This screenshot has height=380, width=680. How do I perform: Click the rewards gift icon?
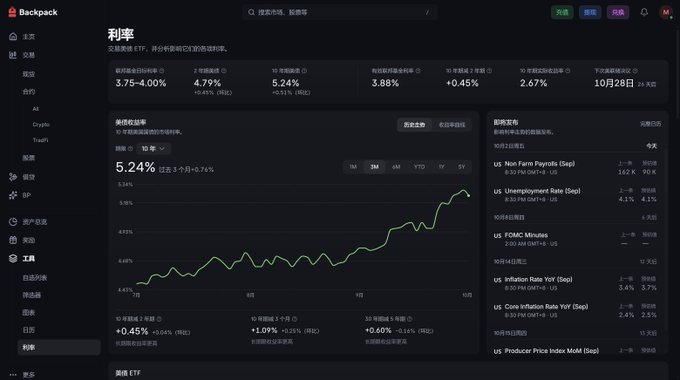coord(13,240)
